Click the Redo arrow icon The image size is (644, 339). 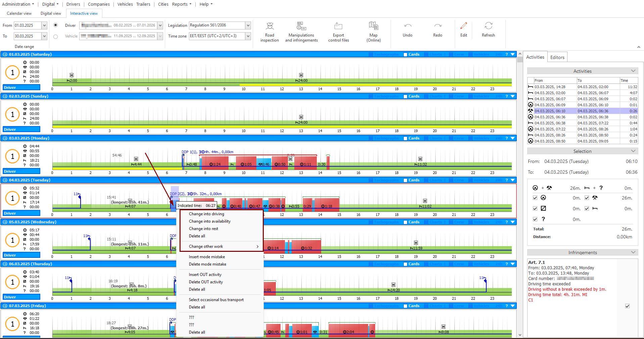[438, 26]
